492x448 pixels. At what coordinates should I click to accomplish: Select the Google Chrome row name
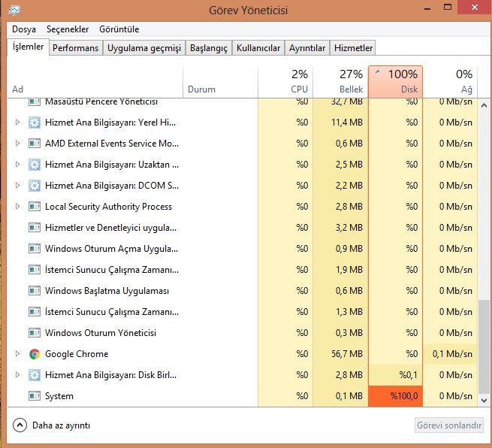(77, 354)
